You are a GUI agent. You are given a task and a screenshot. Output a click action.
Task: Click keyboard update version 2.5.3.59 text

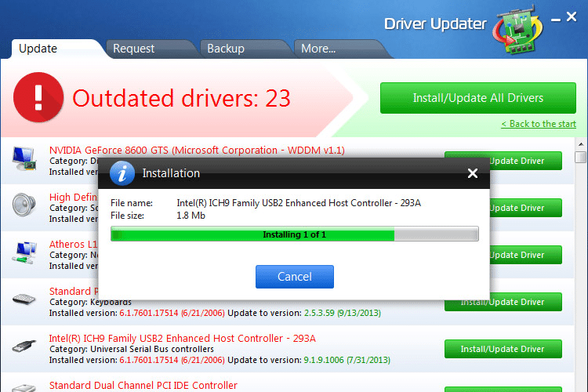[x=343, y=313]
